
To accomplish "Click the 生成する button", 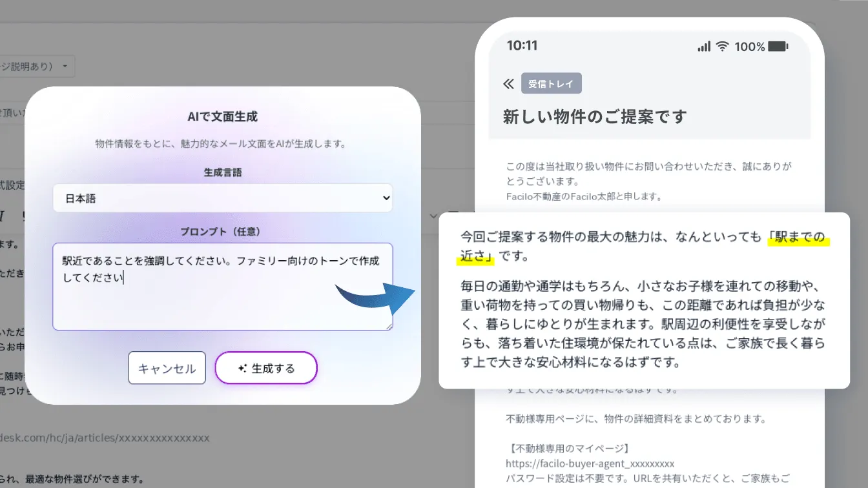I will pos(266,368).
